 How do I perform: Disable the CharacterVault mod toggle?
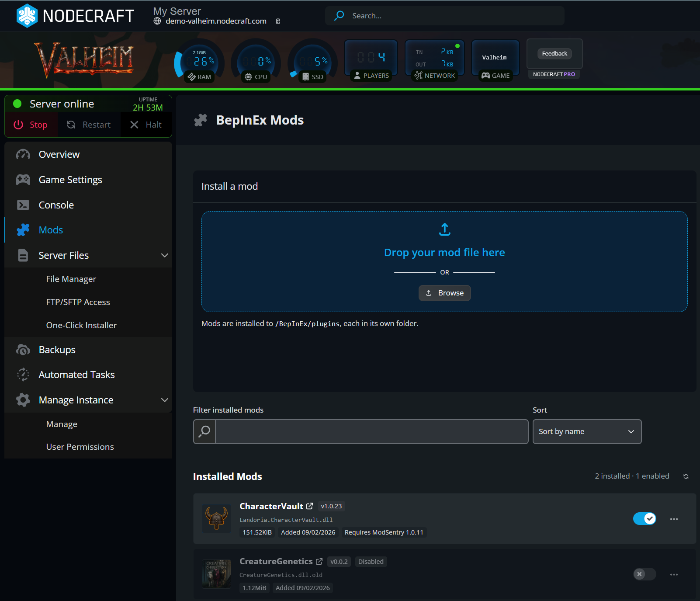[645, 519]
